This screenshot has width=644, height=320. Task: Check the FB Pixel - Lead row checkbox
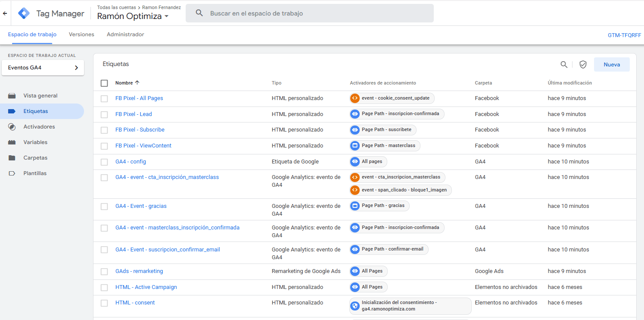point(104,114)
